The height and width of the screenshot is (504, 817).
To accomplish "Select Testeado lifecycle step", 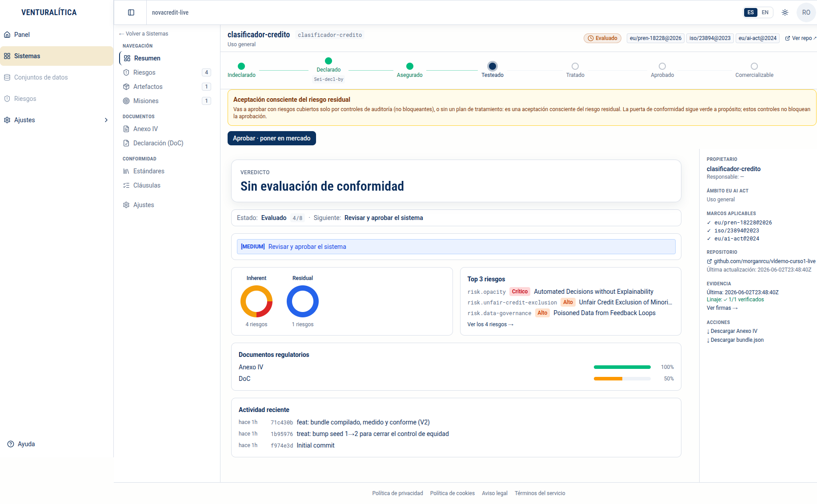I will (493, 70).
